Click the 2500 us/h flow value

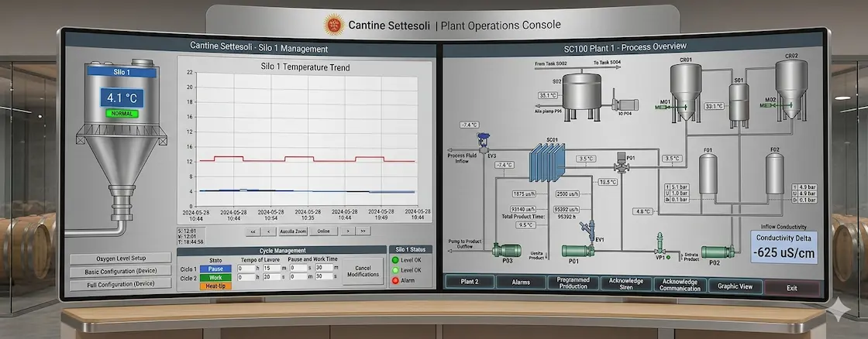(567, 193)
